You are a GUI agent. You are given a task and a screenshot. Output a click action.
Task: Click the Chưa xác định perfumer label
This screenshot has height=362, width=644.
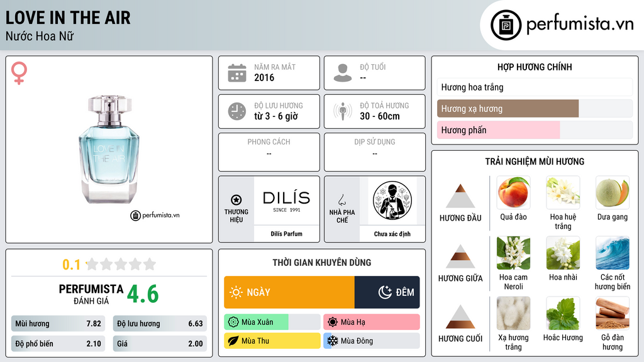392,234
